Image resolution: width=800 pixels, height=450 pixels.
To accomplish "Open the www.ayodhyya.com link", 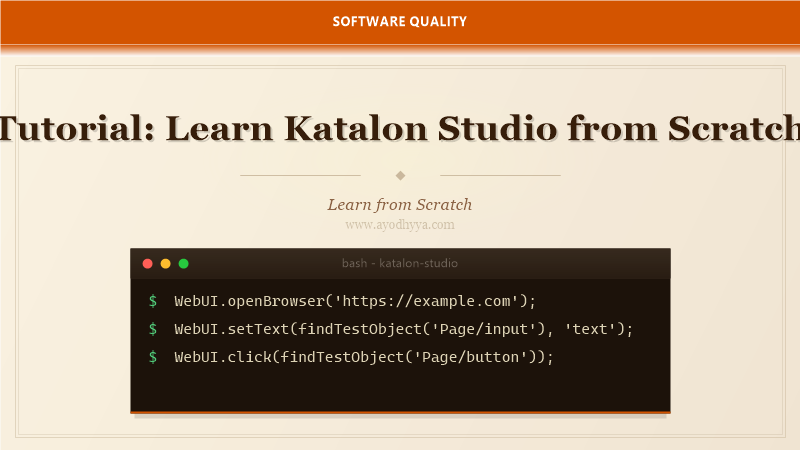I will point(399,224).
